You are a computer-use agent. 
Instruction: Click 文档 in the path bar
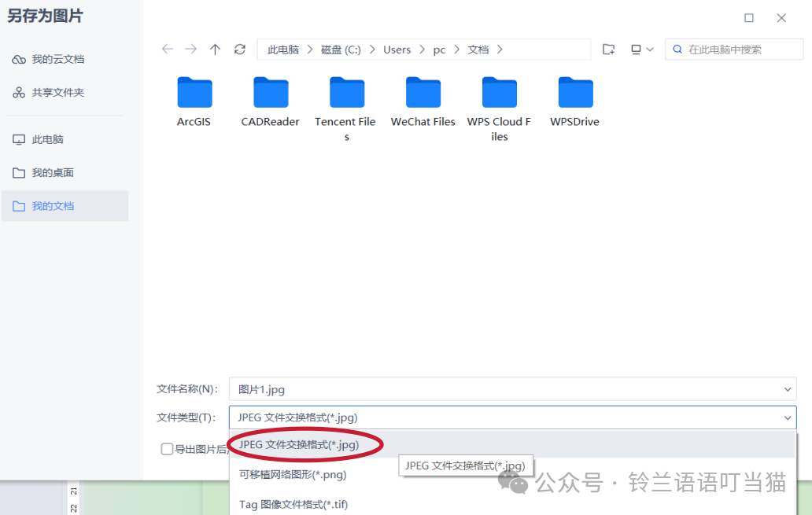(x=478, y=50)
